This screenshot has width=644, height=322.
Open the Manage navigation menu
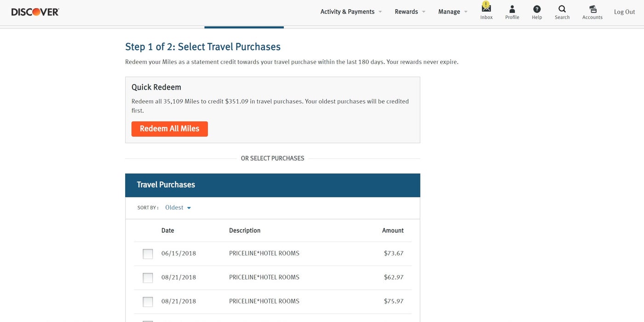449,11
